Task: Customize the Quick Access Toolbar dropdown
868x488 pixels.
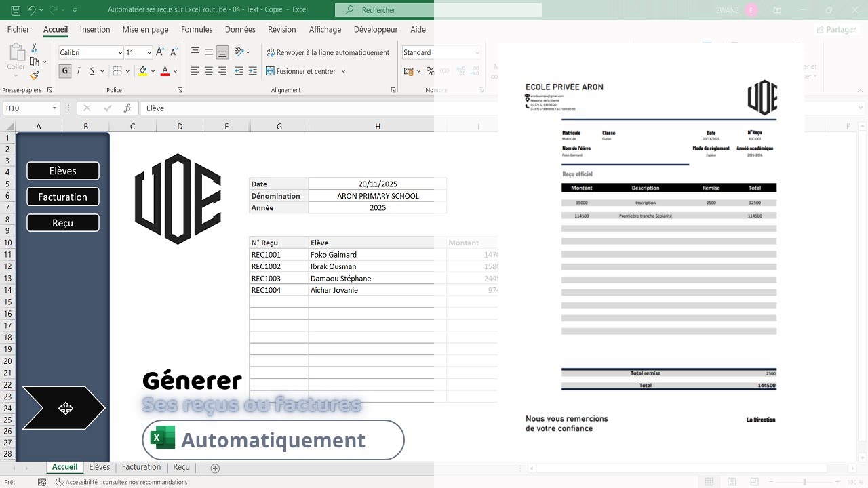Action: [75, 10]
